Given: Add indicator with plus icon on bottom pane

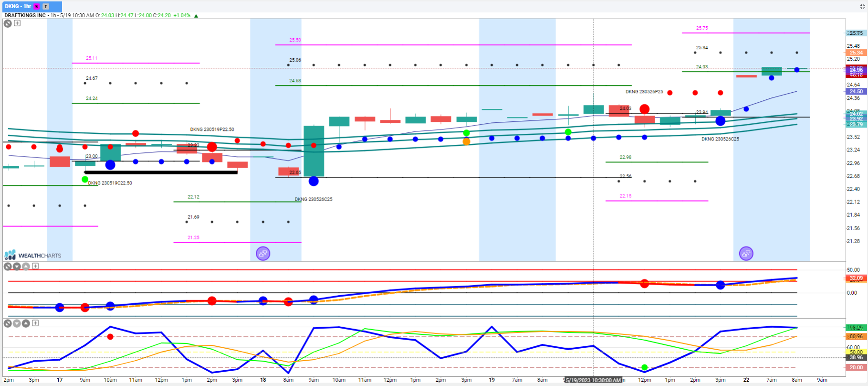Looking at the screenshot, I should (35, 323).
